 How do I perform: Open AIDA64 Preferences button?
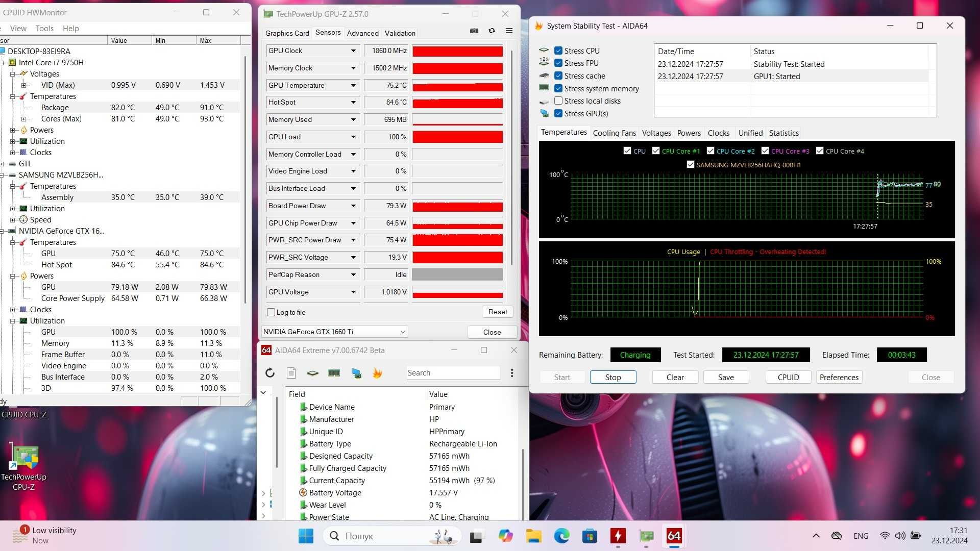[839, 377]
